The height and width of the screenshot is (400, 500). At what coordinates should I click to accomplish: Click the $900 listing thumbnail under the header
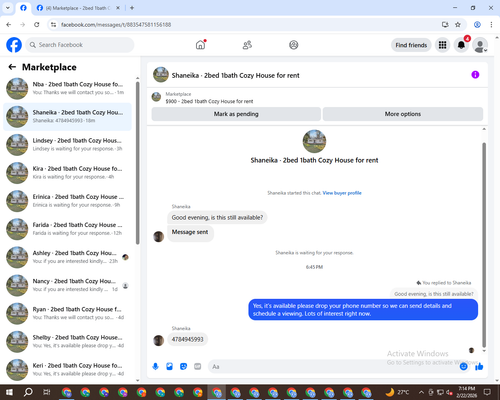pos(156,97)
